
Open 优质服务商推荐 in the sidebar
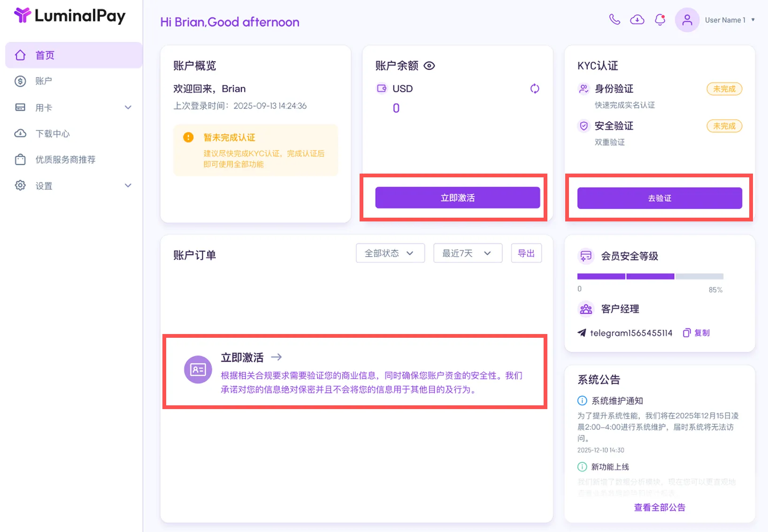[x=74, y=160]
